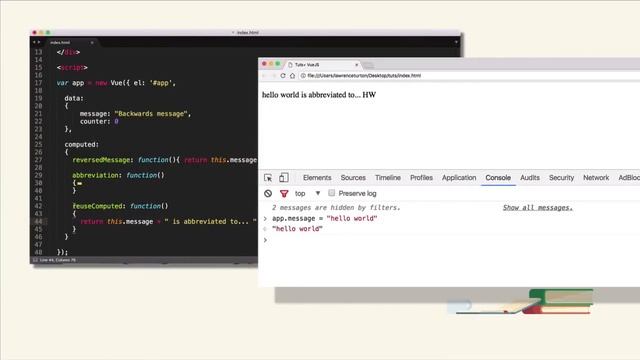
Task: Open the Sources tab in DevTools
Action: pos(353,178)
